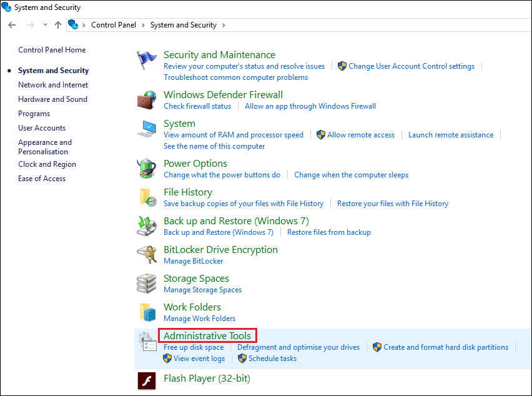
Task: Click Allow remote access
Action: tap(361, 135)
